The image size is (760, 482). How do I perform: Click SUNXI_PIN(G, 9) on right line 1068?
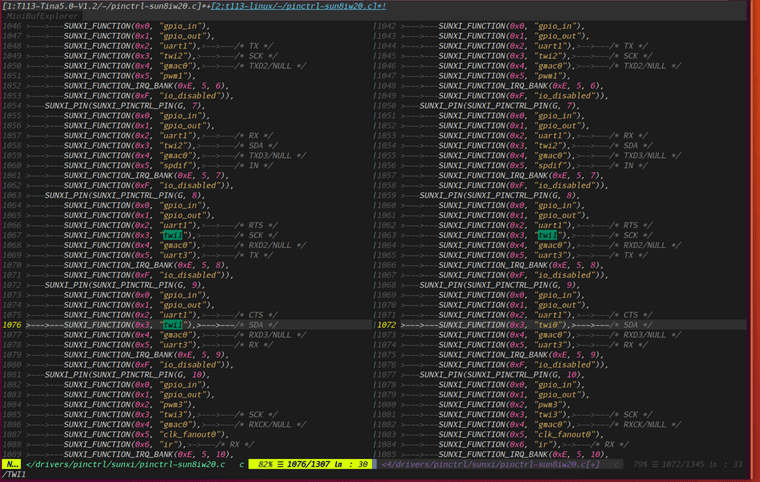pyautogui.click(x=500, y=285)
